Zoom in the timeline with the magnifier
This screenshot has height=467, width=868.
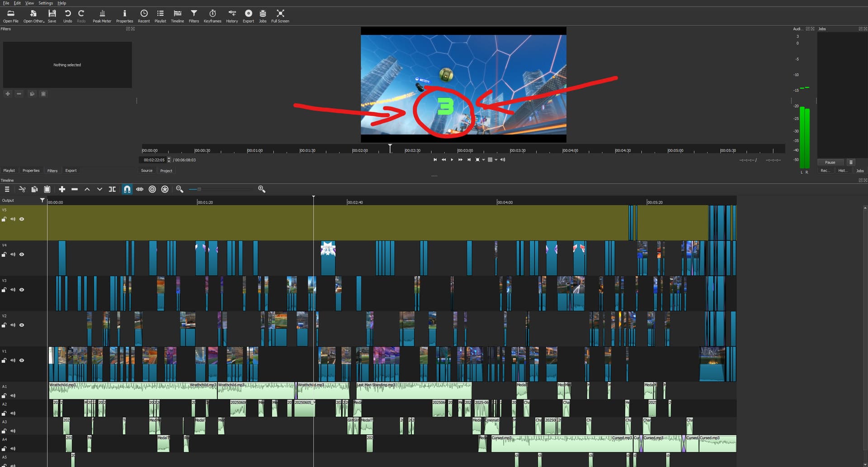(x=261, y=189)
